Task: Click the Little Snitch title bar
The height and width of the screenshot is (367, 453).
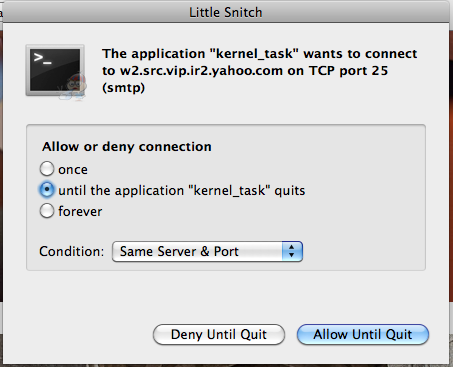Action: coord(226,13)
